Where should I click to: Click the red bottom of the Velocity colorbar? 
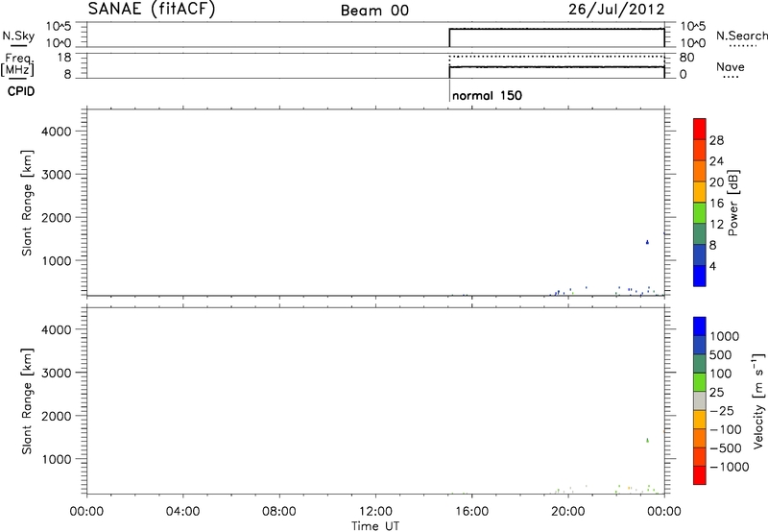(700, 475)
